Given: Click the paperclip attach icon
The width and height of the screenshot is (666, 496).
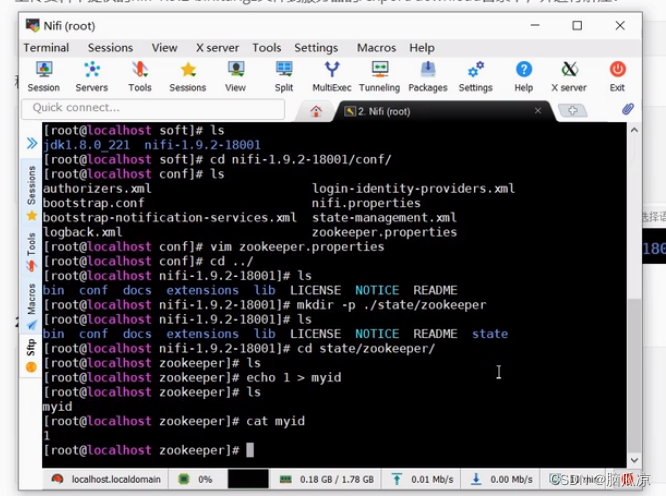Looking at the screenshot, I should (x=628, y=109).
